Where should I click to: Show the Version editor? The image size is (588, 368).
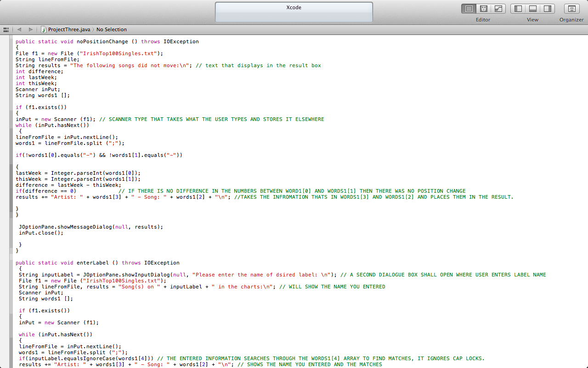click(x=498, y=9)
